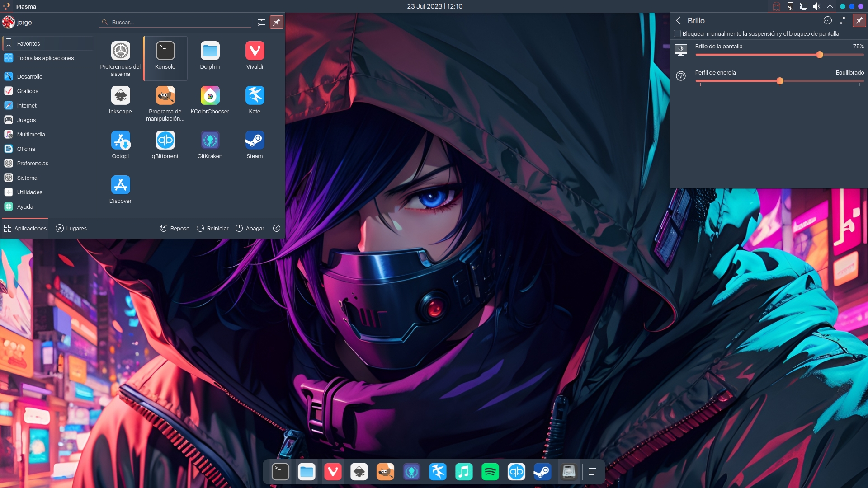868x488 pixels.
Task: Click the Kate icon in the dock
Action: click(438, 472)
